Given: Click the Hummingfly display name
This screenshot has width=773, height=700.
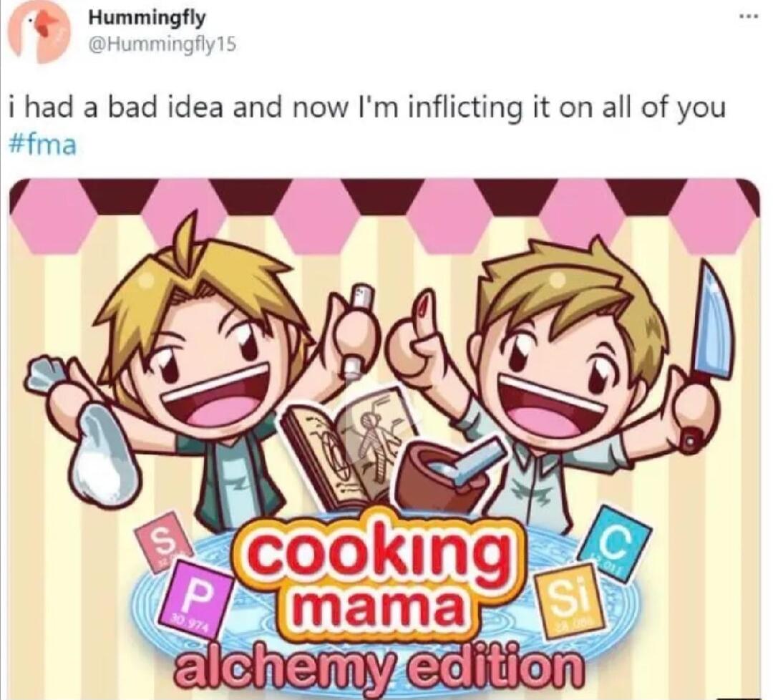Looking at the screenshot, I should pos(146,19).
